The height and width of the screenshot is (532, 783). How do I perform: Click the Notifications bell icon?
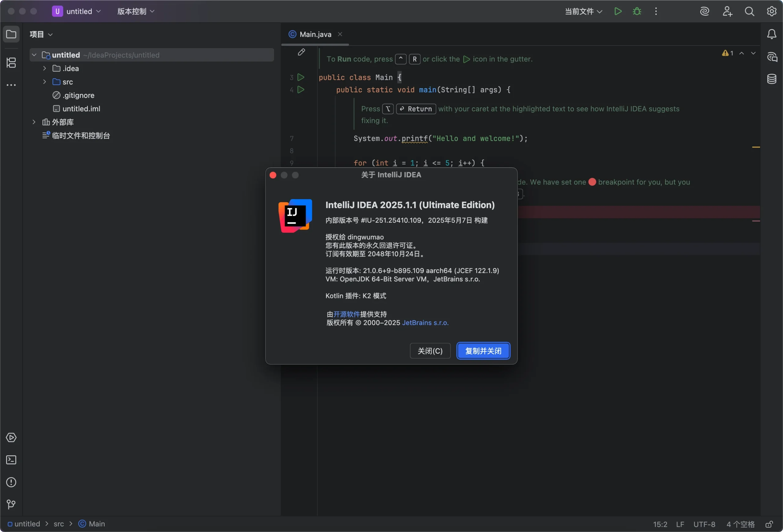(x=772, y=34)
